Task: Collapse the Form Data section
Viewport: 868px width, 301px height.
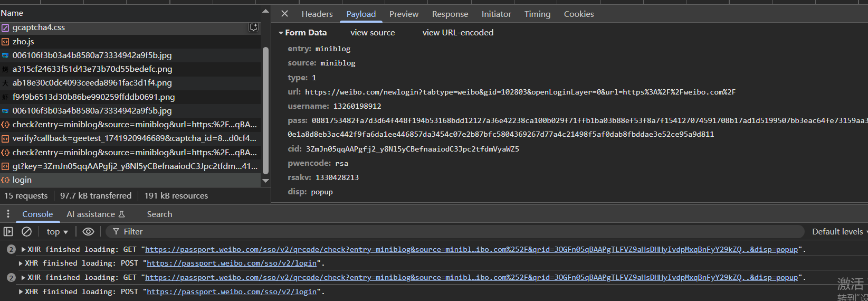Action: 281,33
